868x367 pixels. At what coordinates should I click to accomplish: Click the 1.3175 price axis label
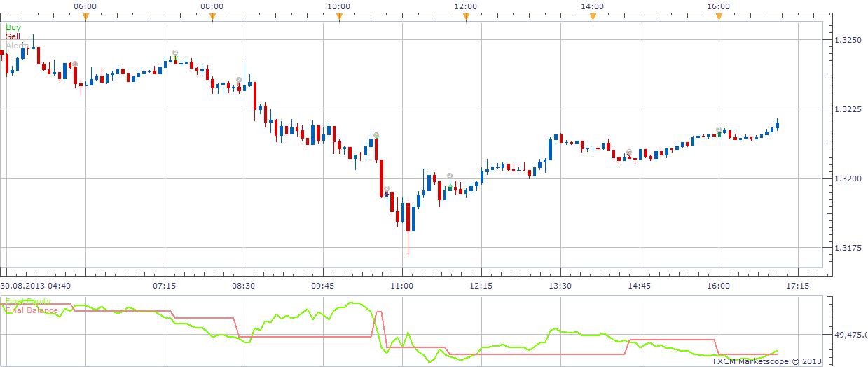tap(847, 248)
